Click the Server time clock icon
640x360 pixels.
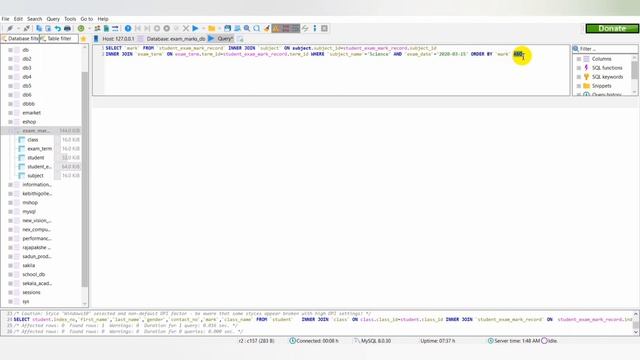point(491,341)
